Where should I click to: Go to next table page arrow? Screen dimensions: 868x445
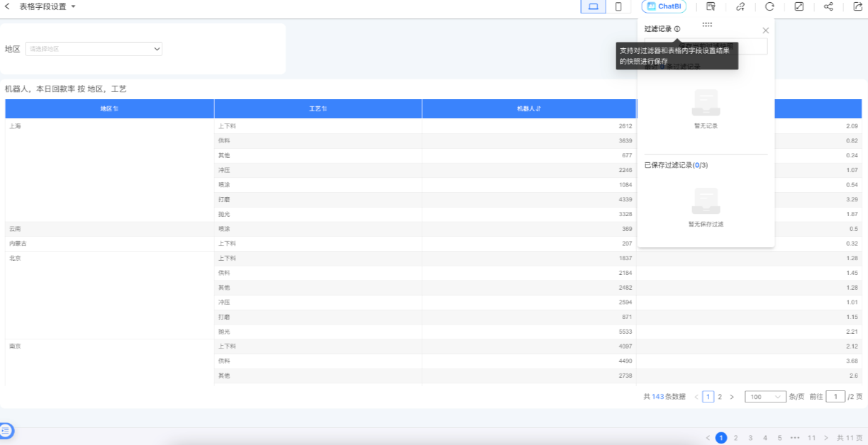732,397
